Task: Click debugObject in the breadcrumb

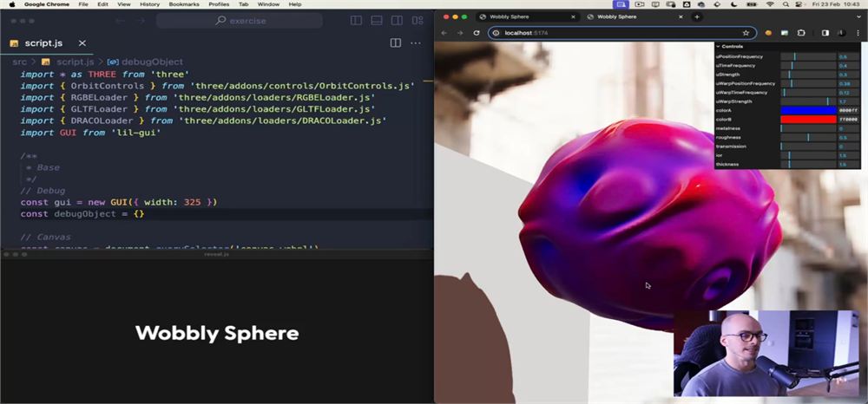Action: [x=152, y=62]
